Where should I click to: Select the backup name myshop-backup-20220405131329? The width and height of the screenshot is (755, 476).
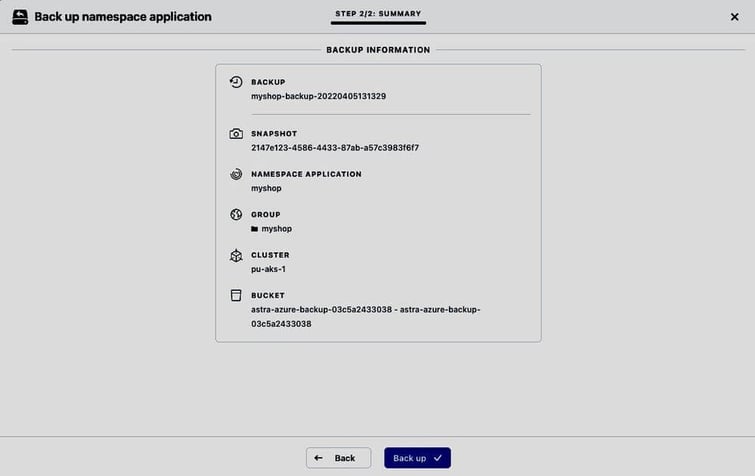[x=318, y=97]
